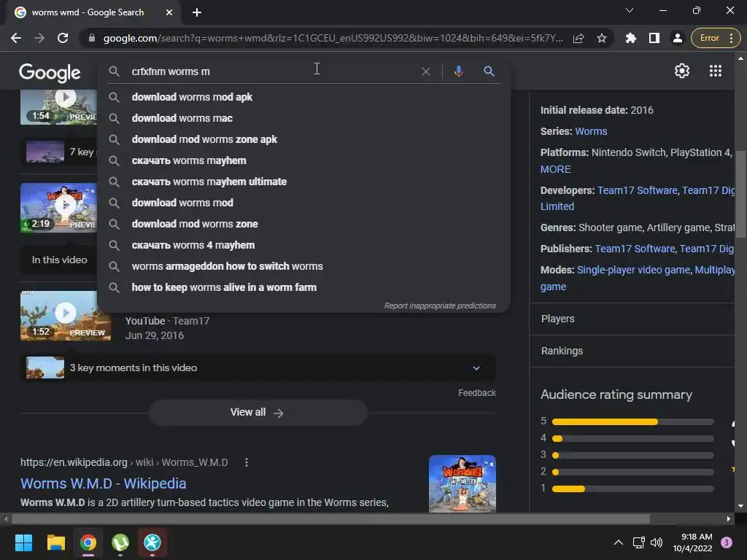Select suggestion 'download mod worms zone apk'

point(303,139)
